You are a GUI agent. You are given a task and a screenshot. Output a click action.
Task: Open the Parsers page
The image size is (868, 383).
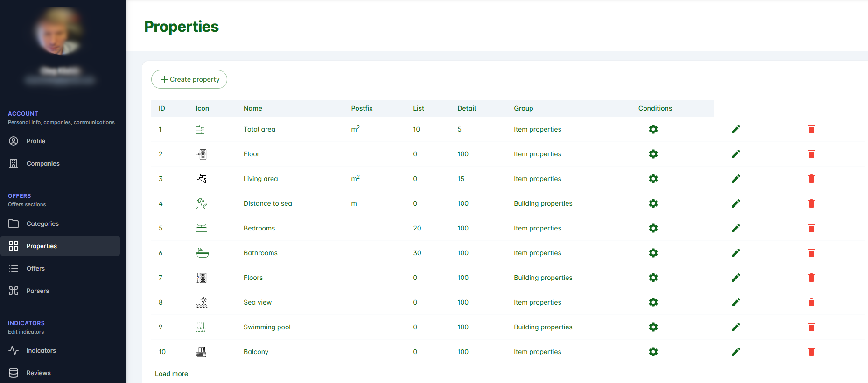[60, 291]
